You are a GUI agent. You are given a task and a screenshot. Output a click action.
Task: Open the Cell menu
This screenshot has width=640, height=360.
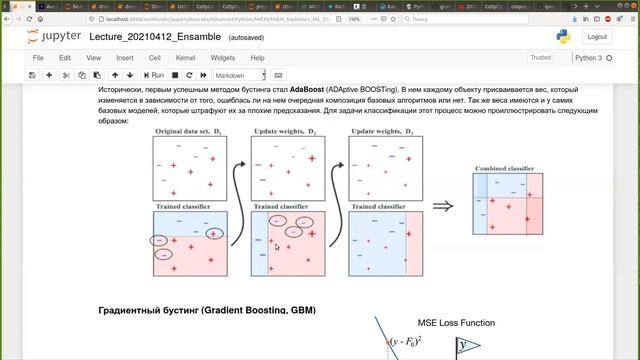[x=154, y=58]
